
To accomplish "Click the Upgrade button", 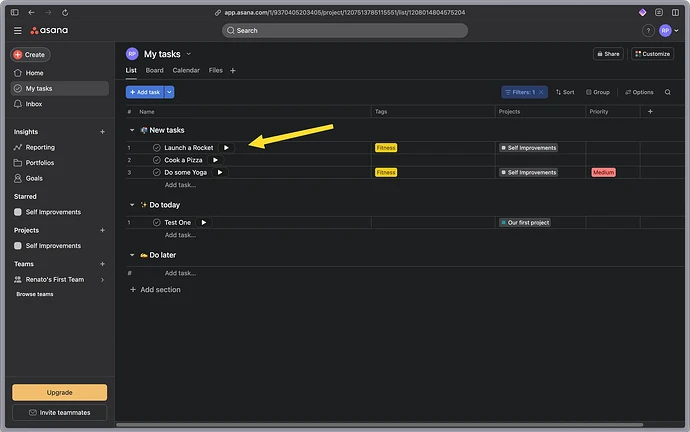I will pyautogui.click(x=59, y=392).
